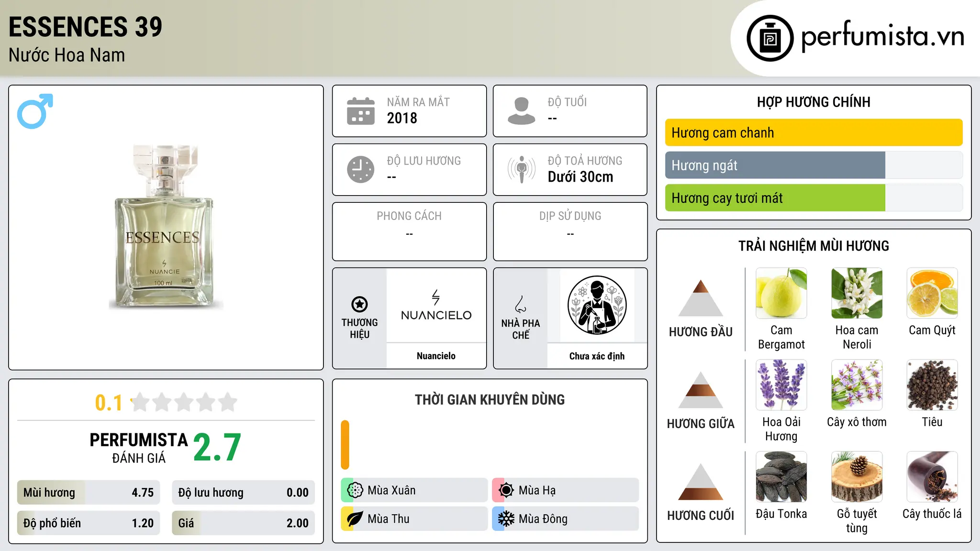This screenshot has height=551, width=980.
Task: Click the 0.1 user rating number
Action: (x=109, y=403)
